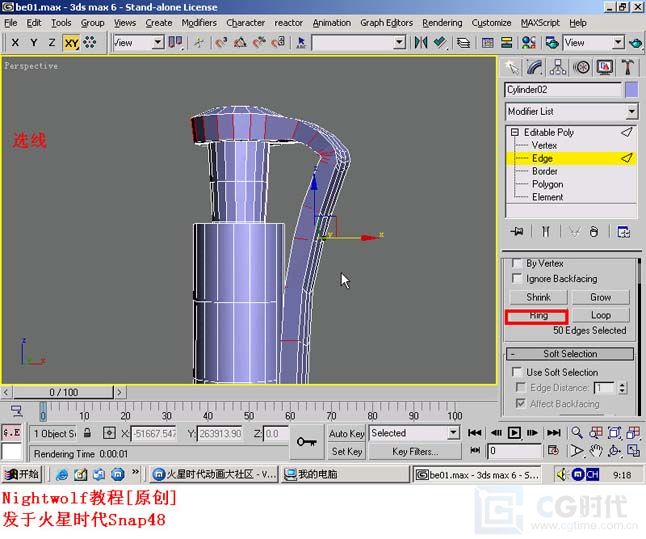Open the MAXScript menu
This screenshot has width=646, height=539.
(540, 23)
